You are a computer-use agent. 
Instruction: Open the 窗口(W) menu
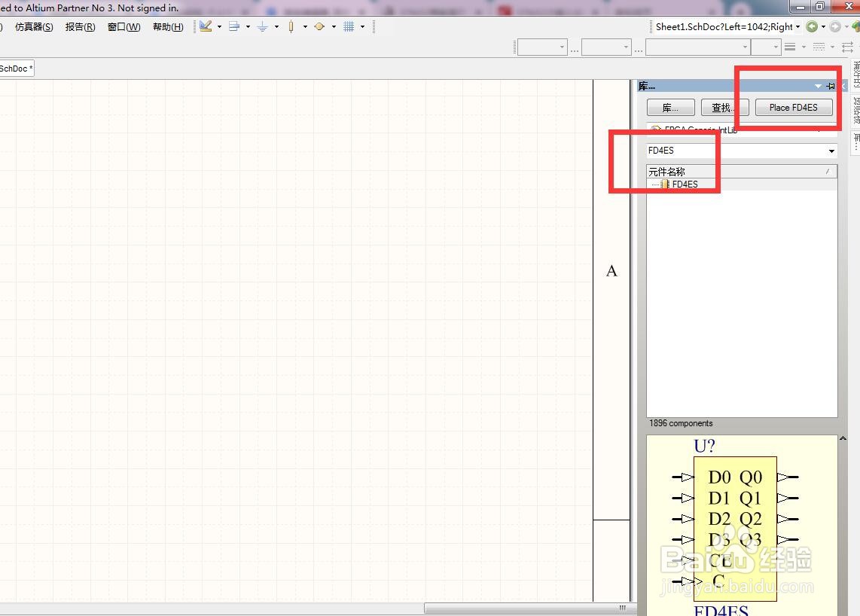[x=124, y=27]
